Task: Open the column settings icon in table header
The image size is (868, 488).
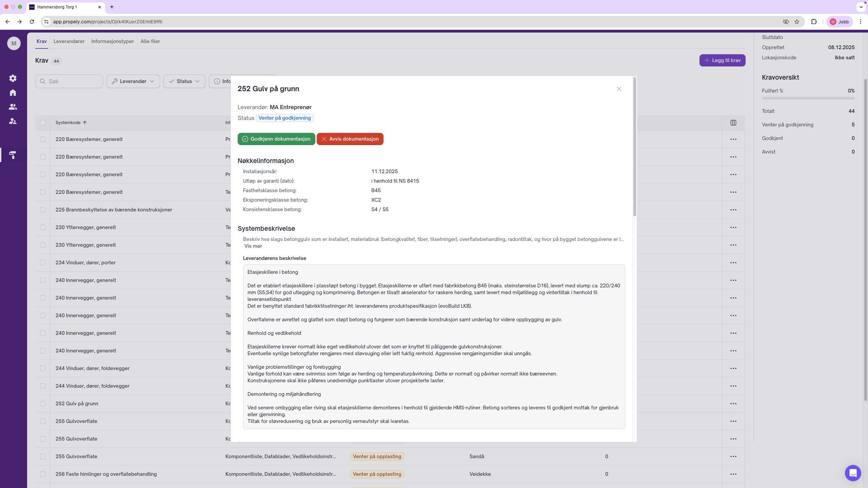Action: point(733,123)
